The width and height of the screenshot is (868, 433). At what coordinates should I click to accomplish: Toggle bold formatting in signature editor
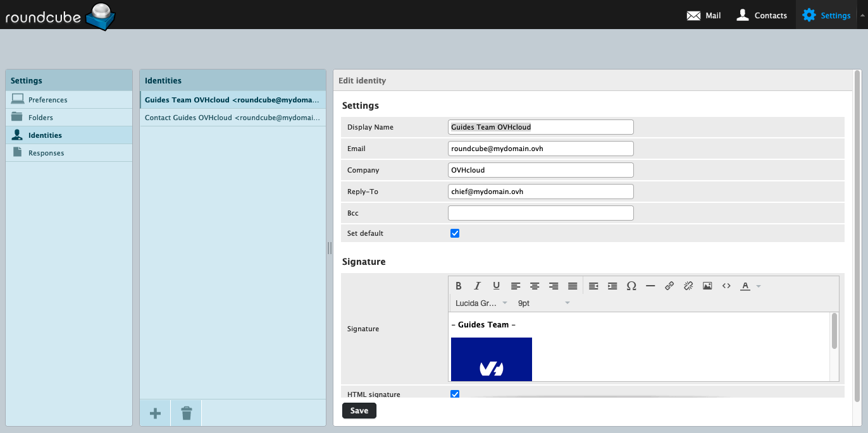click(459, 286)
